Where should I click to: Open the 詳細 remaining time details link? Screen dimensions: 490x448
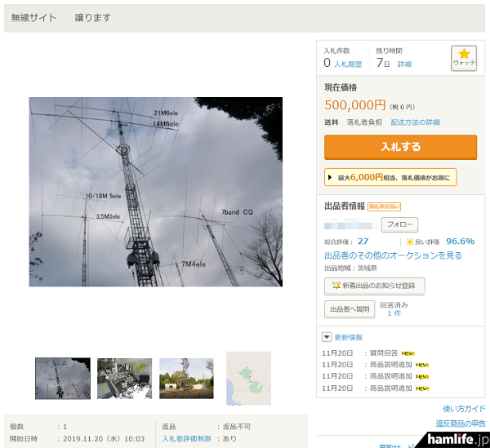pyautogui.click(x=404, y=64)
